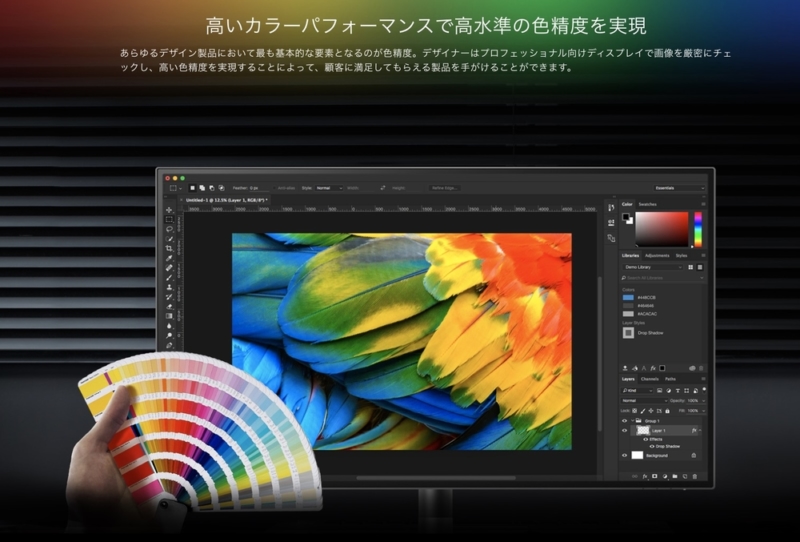Click the Search All Libraries field

click(x=662, y=278)
